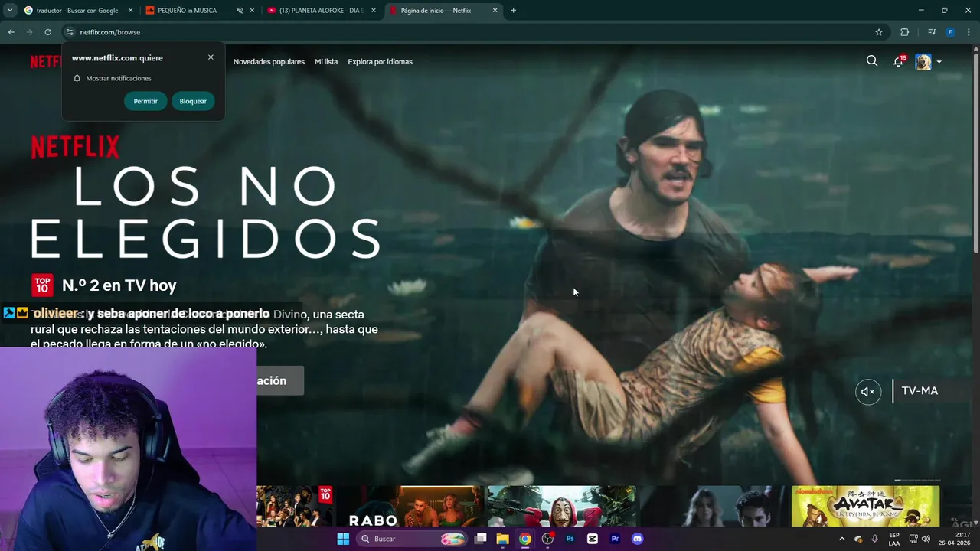
Task: Open Novedades populares section
Action: click(269, 62)
